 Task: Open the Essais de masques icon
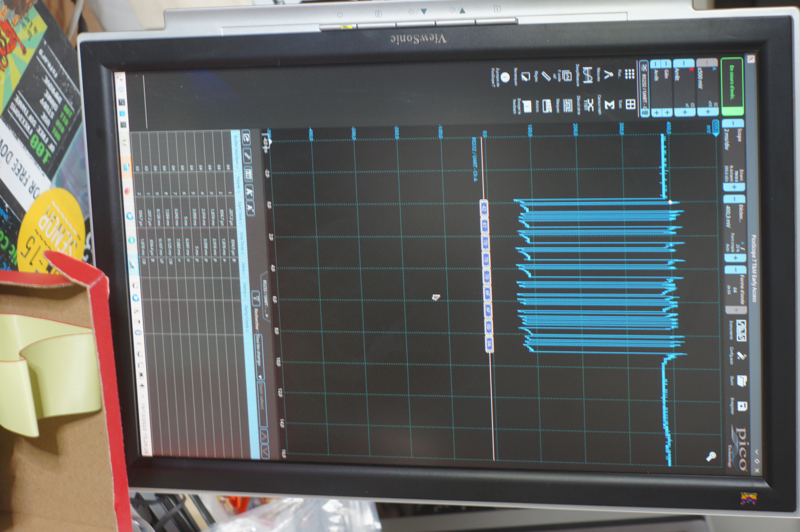pyautogui.click(x=568, y=105)
